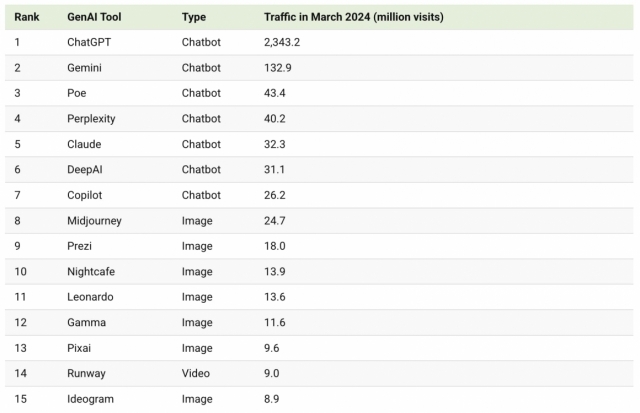Select ChatGPT's 2,343.2 traffic value
640x413 pixels.
tap(281, 42)
